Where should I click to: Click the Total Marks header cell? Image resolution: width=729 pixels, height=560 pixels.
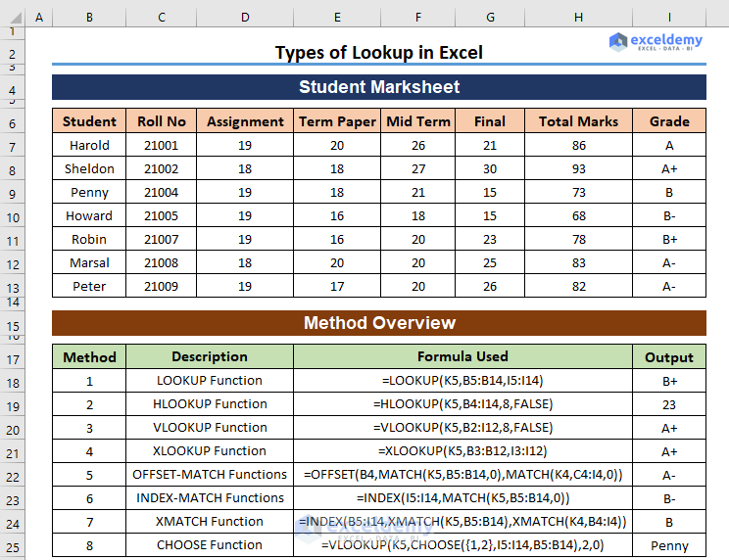coord(578,121)
